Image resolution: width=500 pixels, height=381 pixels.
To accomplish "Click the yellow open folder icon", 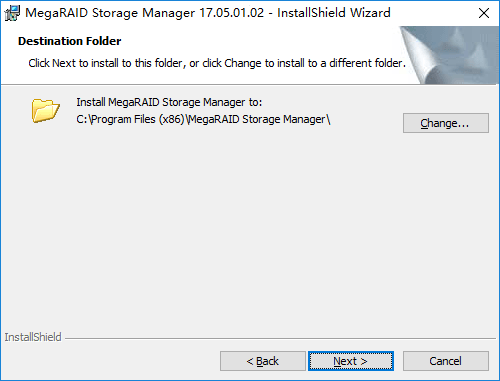I will coord(46,110).
